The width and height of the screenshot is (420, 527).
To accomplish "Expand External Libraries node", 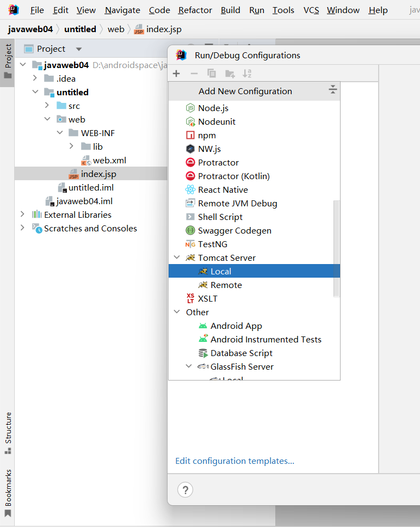I will (x=22, y=215).
